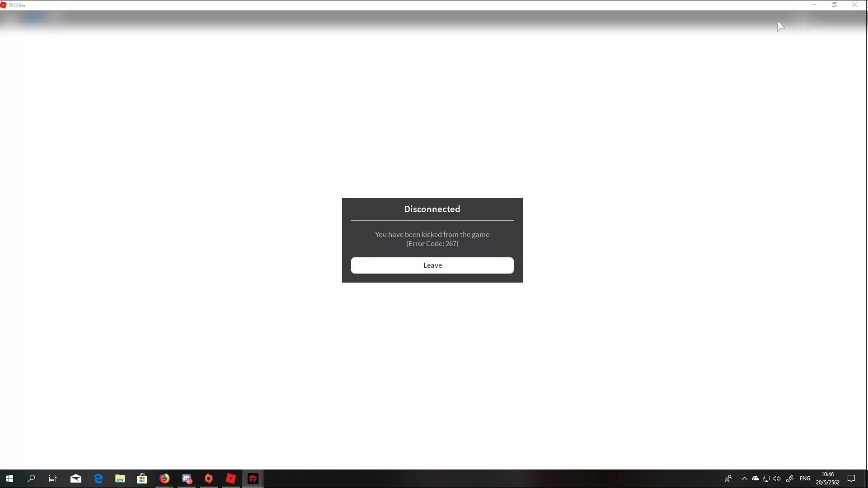Screen dimensions: 868x488
Task: Click the Start menu button
Action: tap(9, 479)
